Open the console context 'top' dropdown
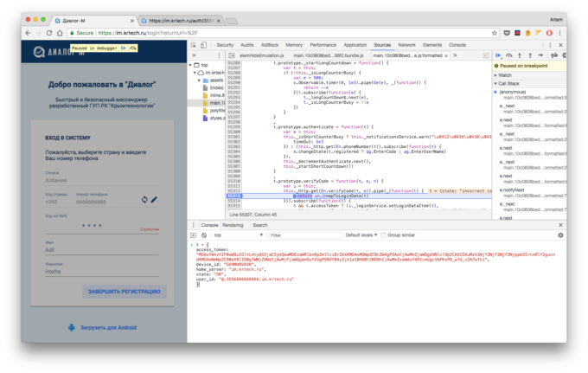 [x=238, y=235]
